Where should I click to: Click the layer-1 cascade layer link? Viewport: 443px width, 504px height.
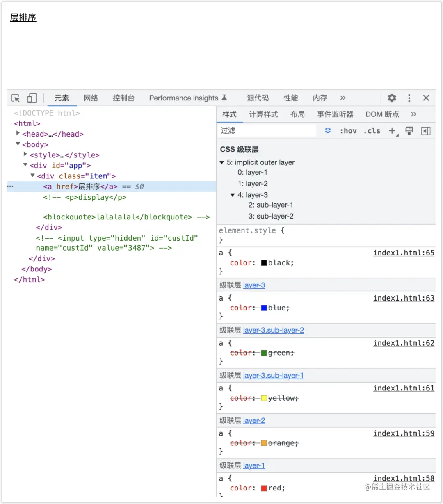(x=254, y=466)
